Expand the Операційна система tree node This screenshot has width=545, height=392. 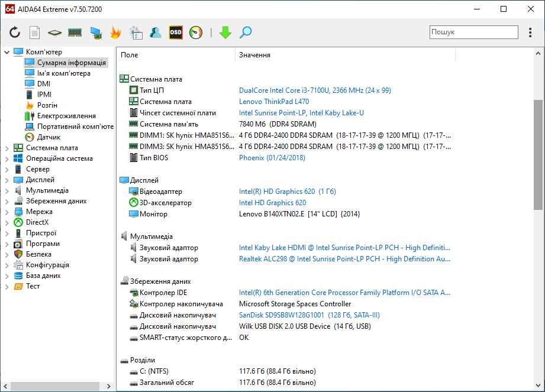click(x=7, y=158)
